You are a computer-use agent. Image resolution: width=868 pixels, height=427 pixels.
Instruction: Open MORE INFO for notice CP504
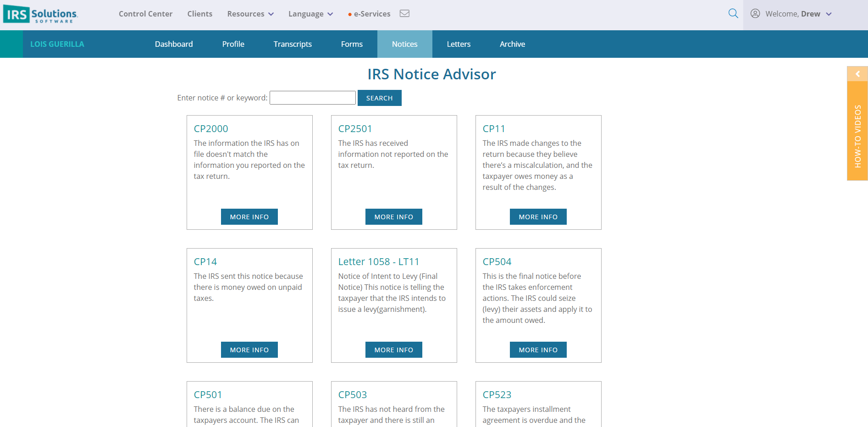click(538, 349)
